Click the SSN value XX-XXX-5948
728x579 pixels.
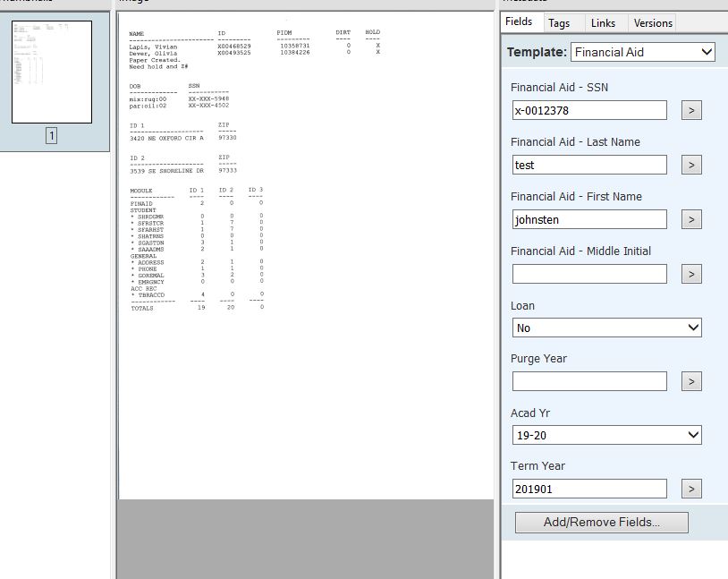point(208,99)
